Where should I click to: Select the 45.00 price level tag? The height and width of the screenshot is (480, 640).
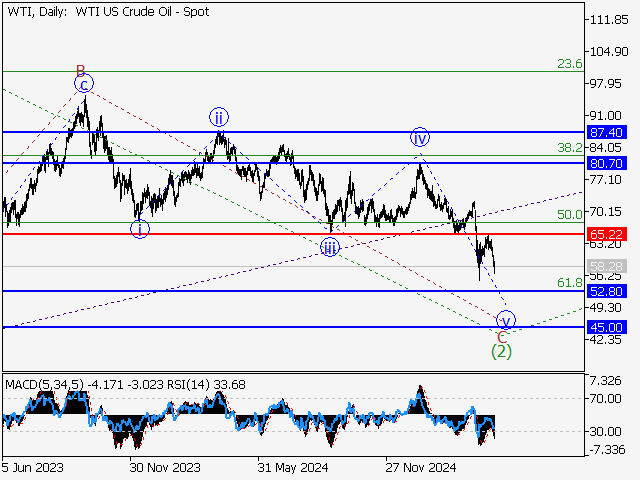click(607, 327)
